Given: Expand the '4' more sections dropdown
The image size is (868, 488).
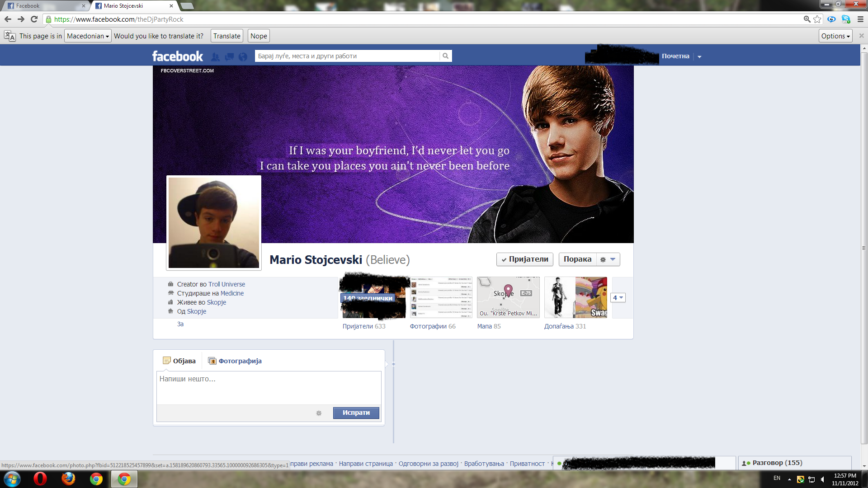Looking at the screenshot, I should tap(618, 298).
